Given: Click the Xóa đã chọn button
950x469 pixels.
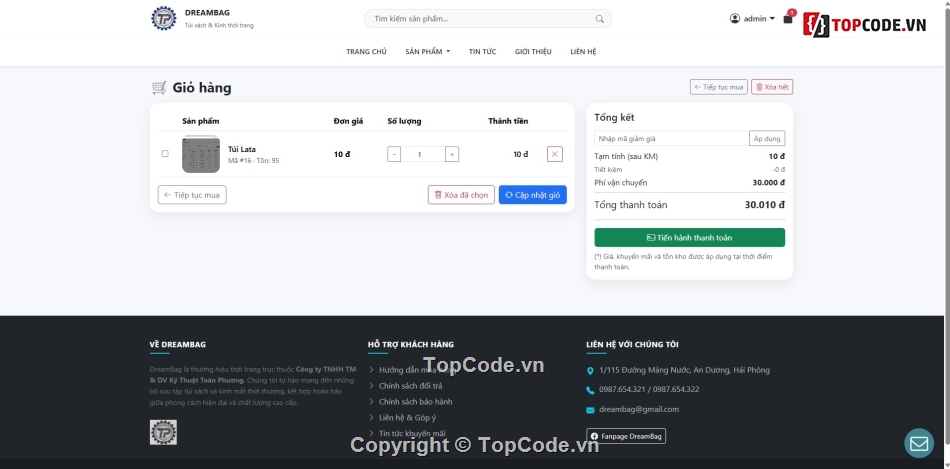Looking at the screenshot, I should click(x=461, y=195).
